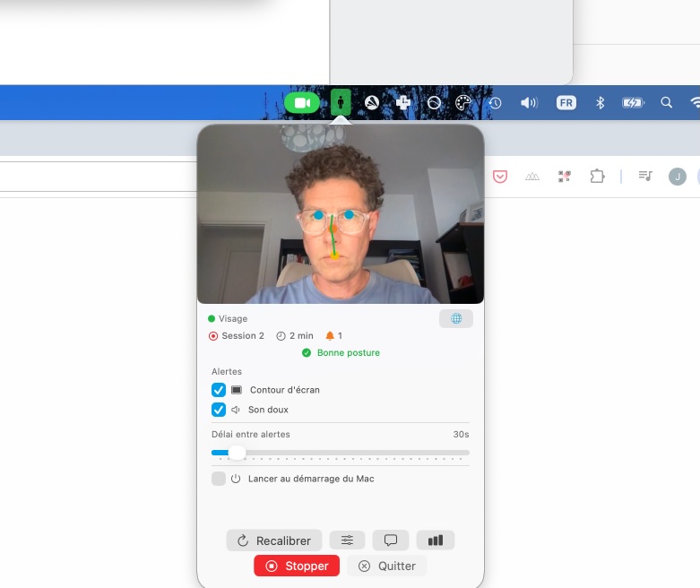Switch input source via FR icon

click(566, 103)
